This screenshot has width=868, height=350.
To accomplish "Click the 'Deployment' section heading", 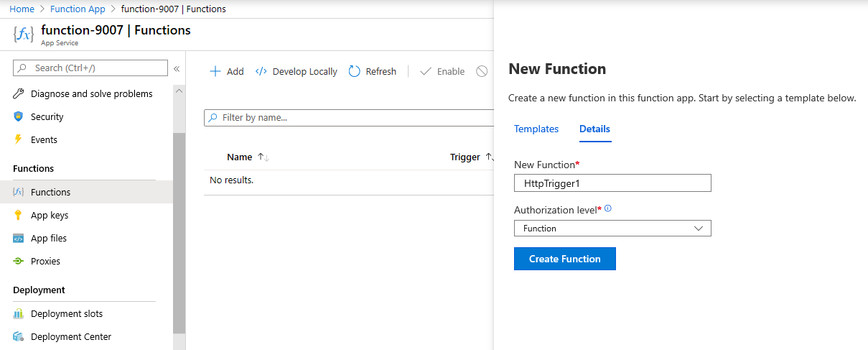I will 39,290.
